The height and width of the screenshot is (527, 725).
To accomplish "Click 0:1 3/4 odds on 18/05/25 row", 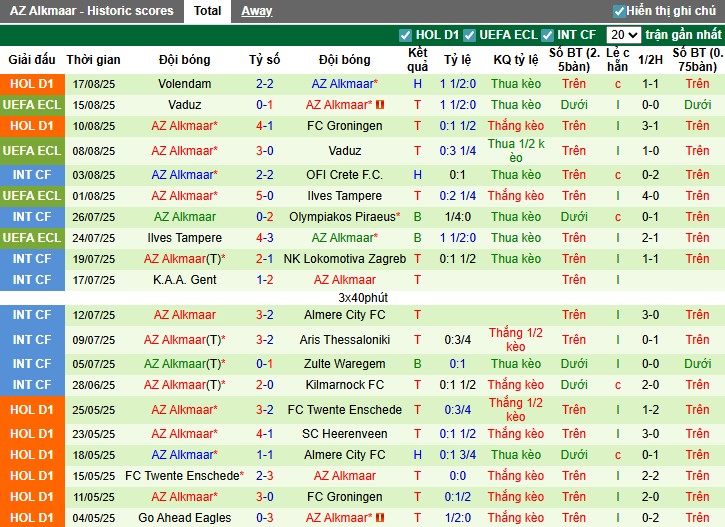I will tap(457, 455).
